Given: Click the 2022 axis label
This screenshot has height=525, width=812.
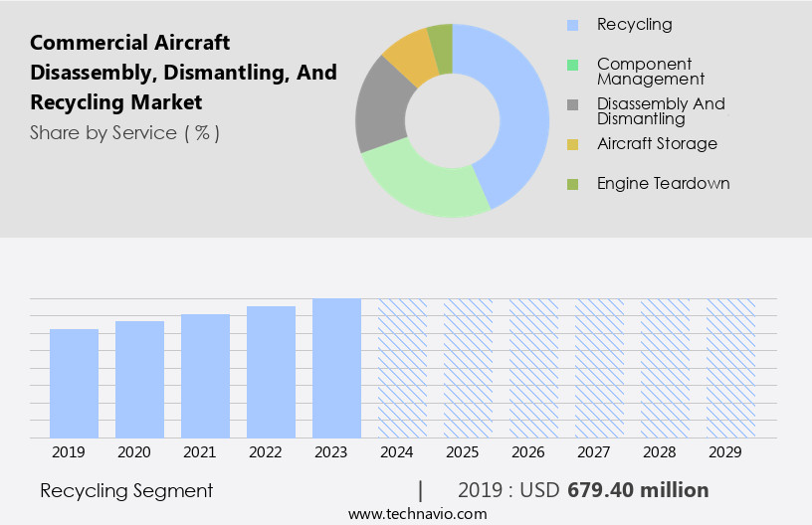Looking at the screenshot, I should tap(265, 452).
